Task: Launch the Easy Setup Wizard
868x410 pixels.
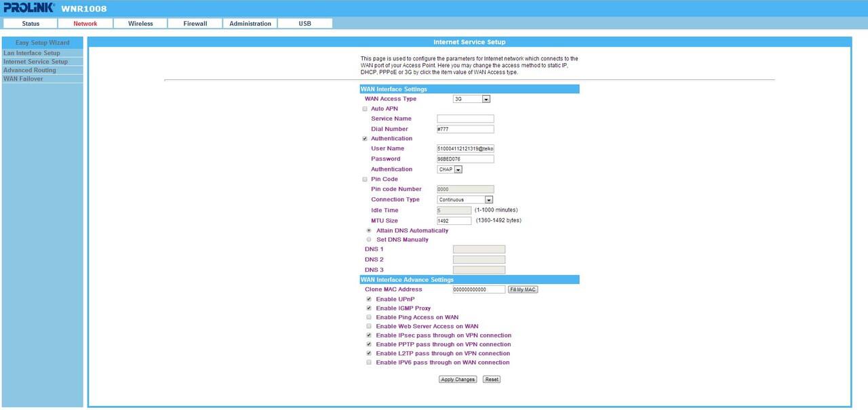Action: point(43,43)
